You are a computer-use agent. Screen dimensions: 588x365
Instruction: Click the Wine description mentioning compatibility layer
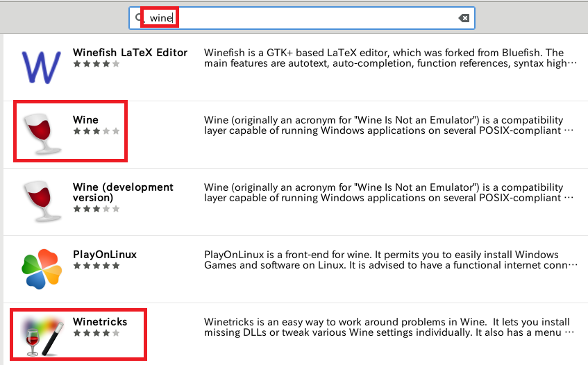[x=389, y=125]
